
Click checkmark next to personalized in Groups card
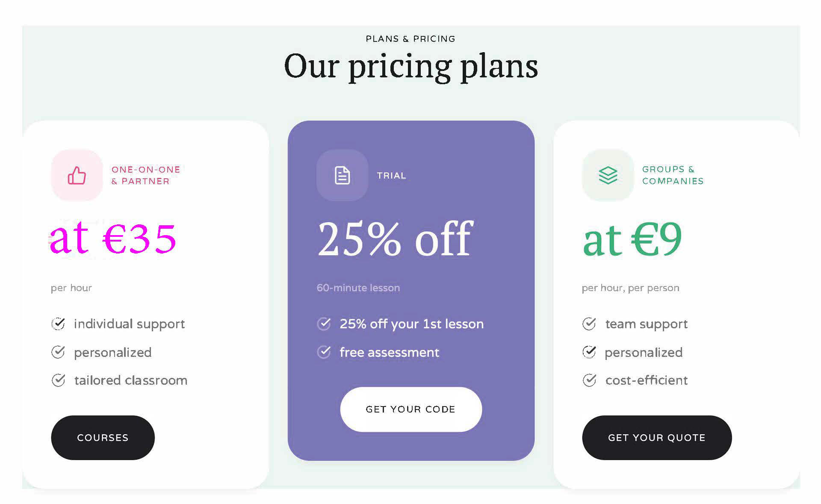[589, 352]
